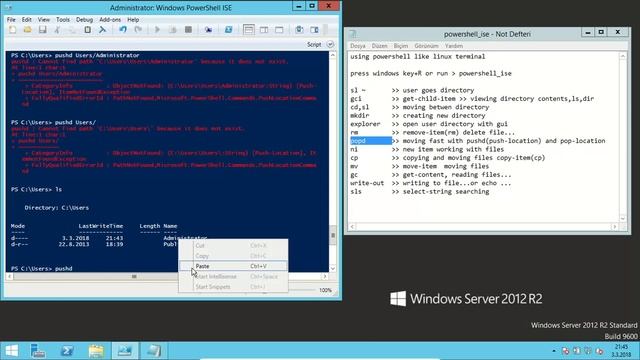
Task: Open the Windows Start button
Action: (11, 351)
